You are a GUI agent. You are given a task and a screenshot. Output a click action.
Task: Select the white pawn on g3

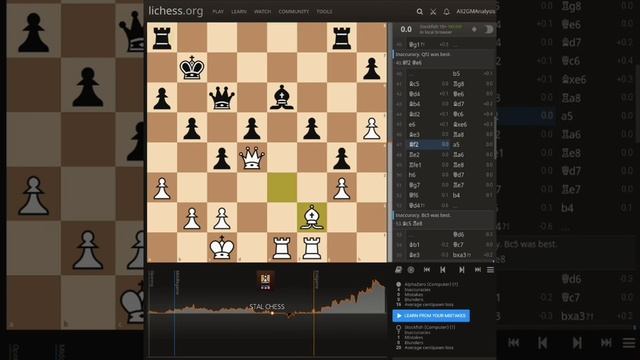(342, 188)
